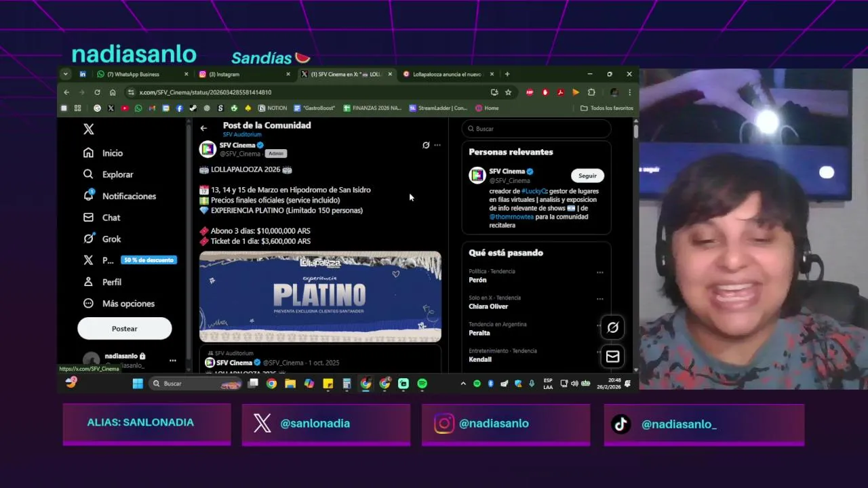Screen dimensions: 868x488
Task: Open the Chiara Oliver trend
Action: 488,306
